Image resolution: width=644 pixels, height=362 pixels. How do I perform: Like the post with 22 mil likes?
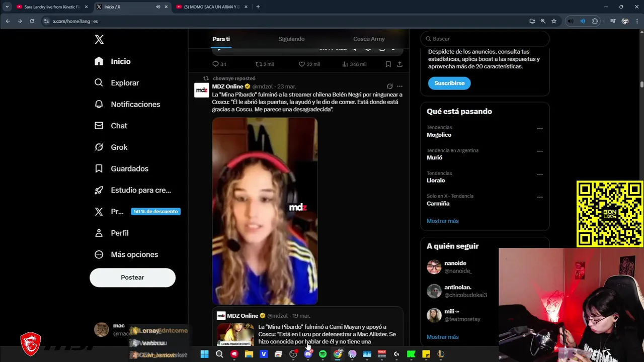(309, 64)
